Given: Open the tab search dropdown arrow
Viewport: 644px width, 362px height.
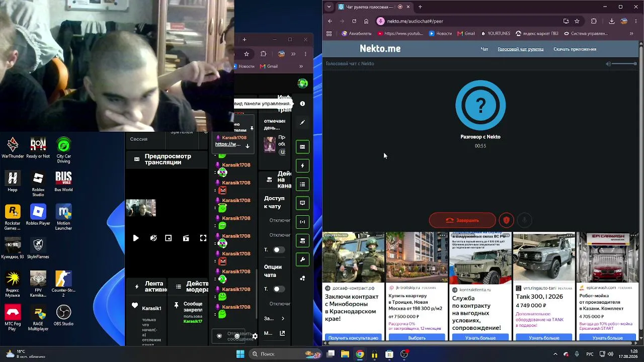Looking at the screenshot, I should 329,7.
